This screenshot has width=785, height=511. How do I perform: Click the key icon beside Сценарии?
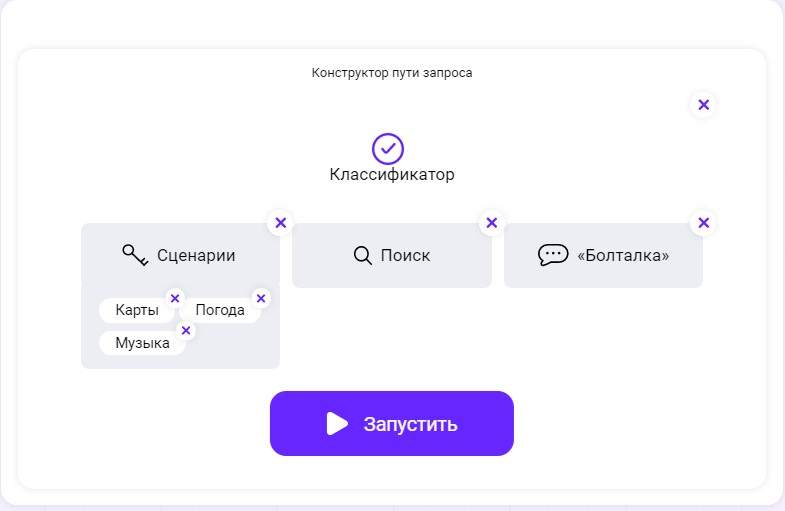point(135,255)
